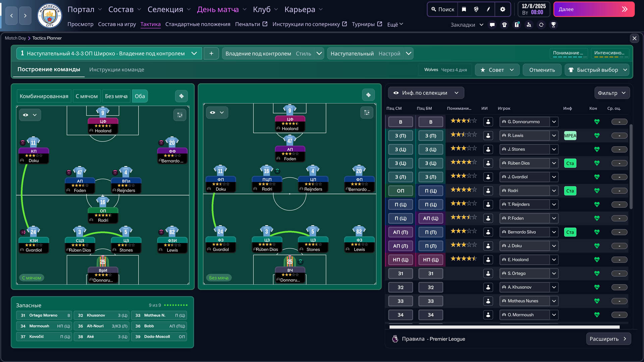
Task: Click the globe icon next to Поиск
Action: click(x=476, y=9)
